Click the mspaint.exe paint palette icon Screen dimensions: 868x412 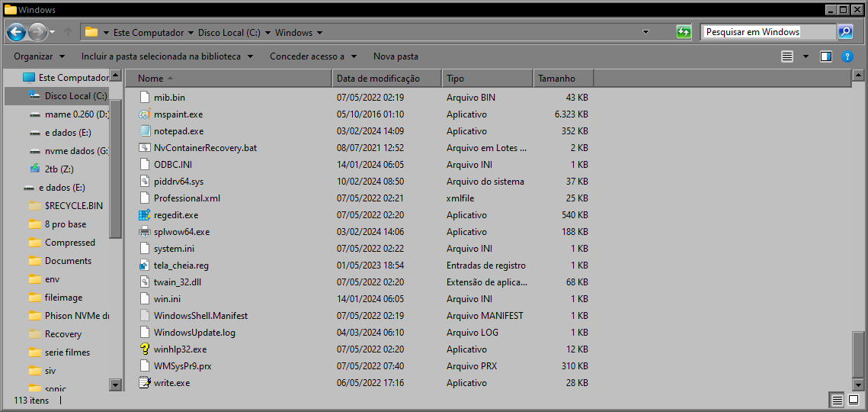pos(145,114)
